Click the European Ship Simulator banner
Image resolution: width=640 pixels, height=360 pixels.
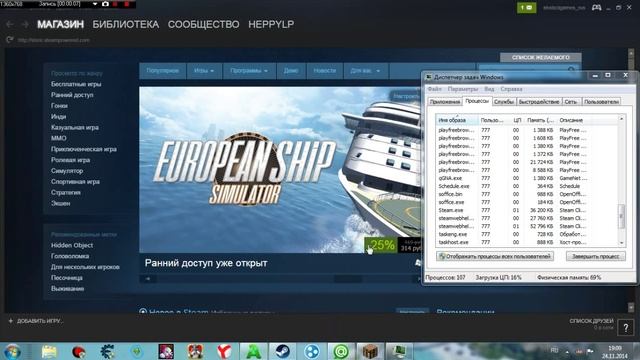pyautogui.click(x=281, y=169)
